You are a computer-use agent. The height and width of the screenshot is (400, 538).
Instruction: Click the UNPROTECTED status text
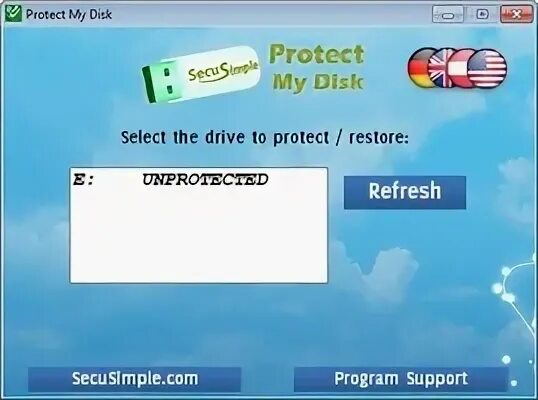[x=205, y=180]
